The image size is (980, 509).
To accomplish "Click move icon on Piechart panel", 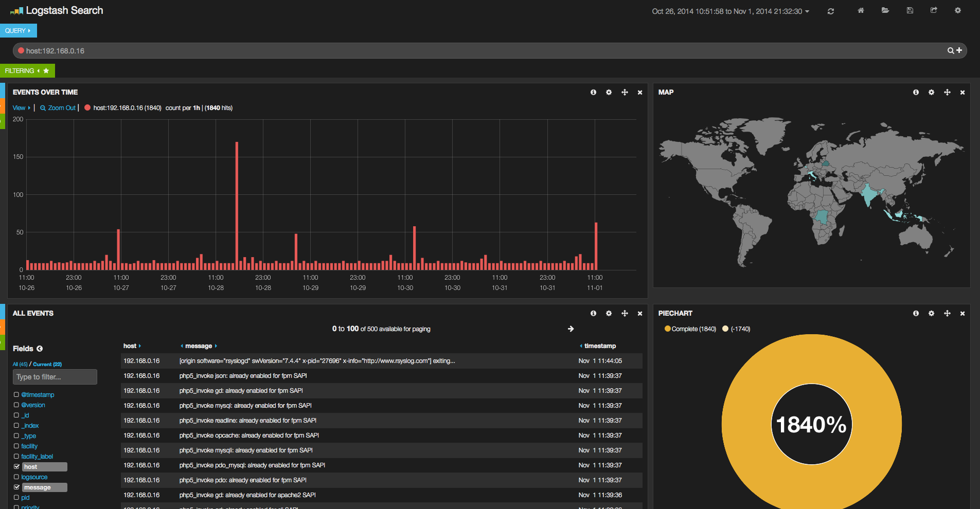I will click(x=947, y=314).
